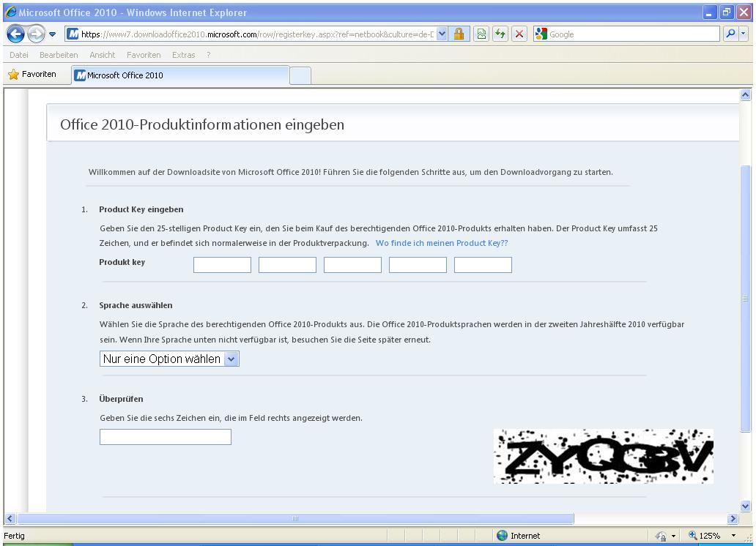The image size is (756, 546).
Task: Open the recent pages dropdown arrow
Action: coord(53,34)
